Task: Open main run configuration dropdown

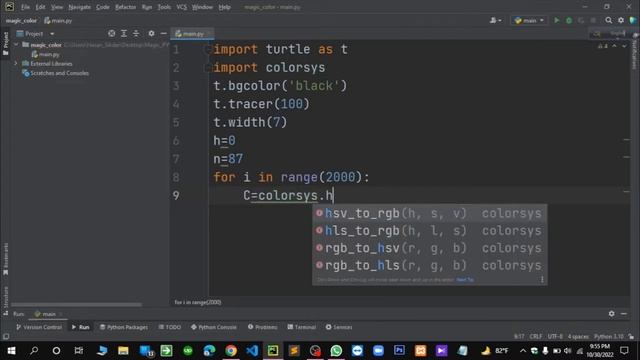Action: [x=529, y=20]
